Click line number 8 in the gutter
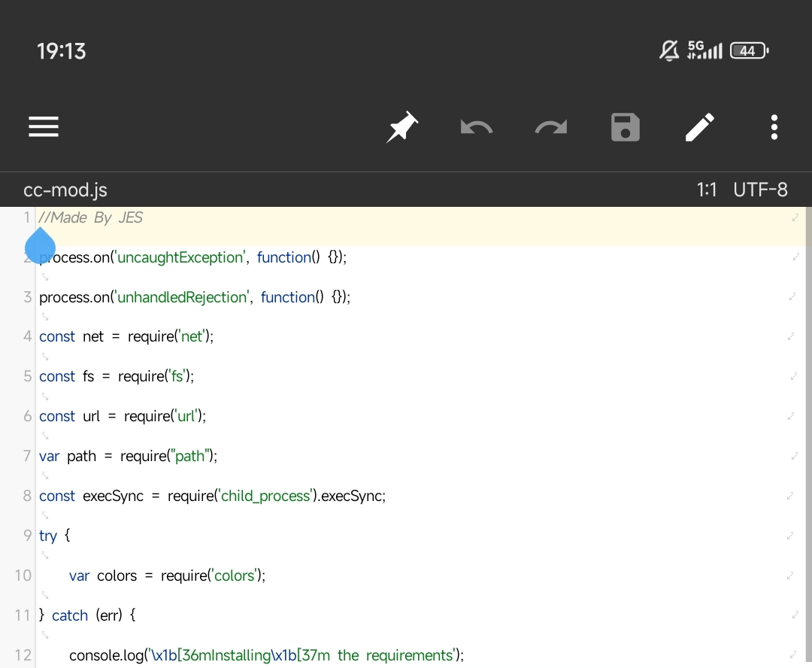812x668 pixels. tap(27, 496)
